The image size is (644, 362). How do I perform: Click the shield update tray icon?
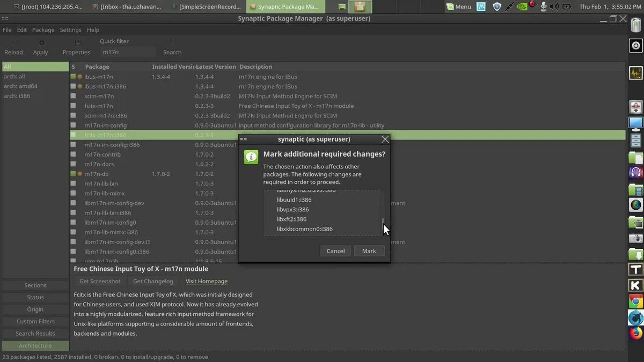point(497,6)
